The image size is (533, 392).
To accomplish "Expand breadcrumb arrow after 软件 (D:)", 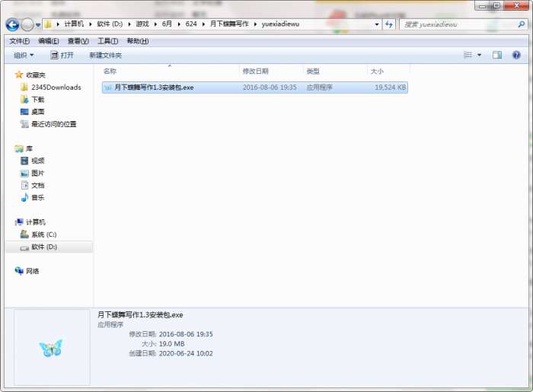I will coord(129,24).
